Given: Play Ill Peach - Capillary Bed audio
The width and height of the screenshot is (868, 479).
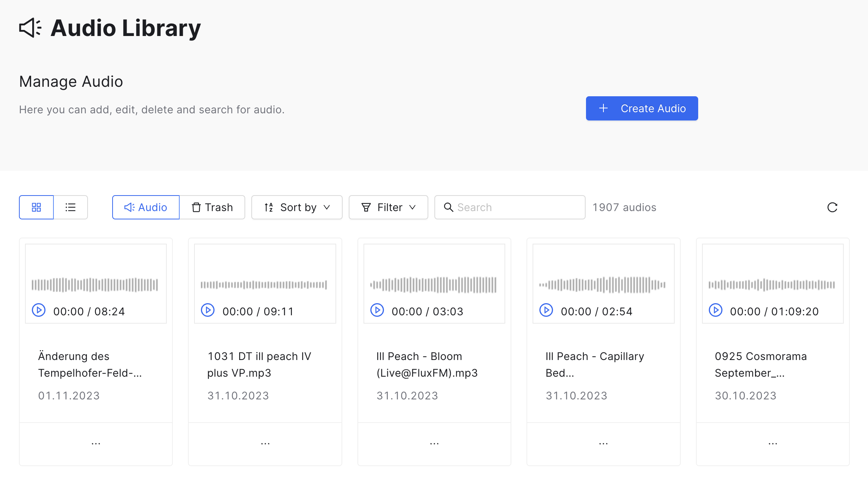Looking at the screenshot, I should point(546,310).
